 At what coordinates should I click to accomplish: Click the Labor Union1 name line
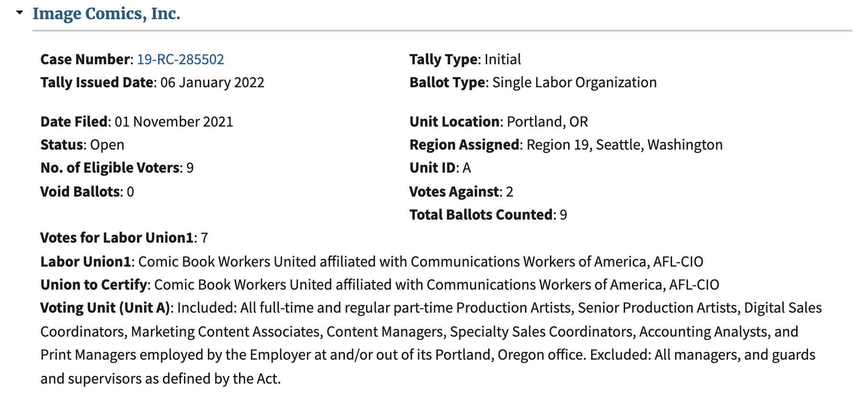(x=372, y=262)
